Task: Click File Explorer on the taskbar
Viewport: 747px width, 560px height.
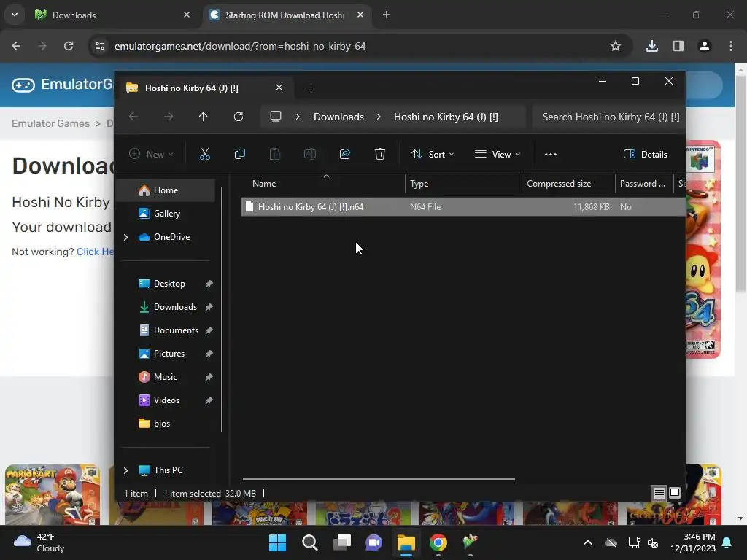Action: tap(406, 542)
